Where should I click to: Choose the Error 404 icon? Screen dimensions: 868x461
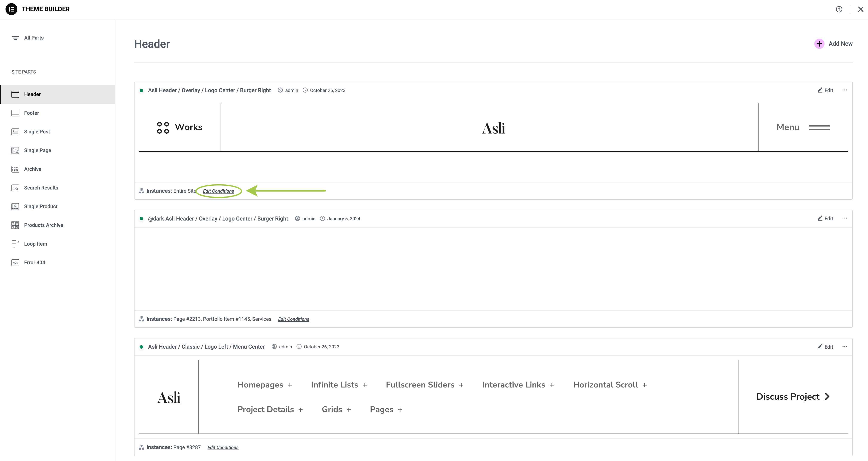15,263
